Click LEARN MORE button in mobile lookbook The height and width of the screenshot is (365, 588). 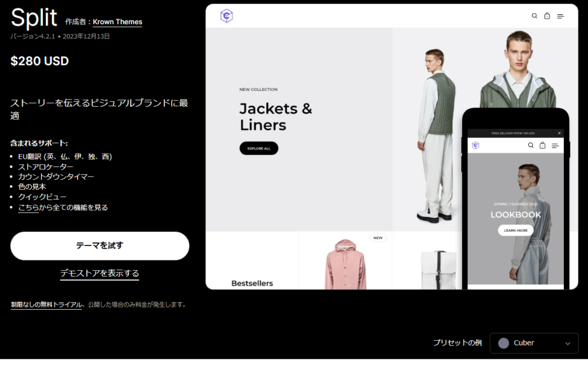click(516, 230)
